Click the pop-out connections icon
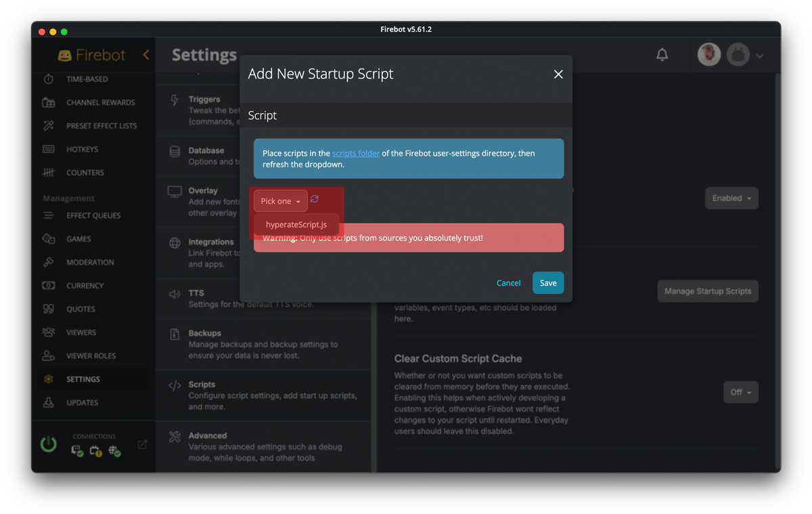The width and height of the screenshot is (812, 514). tap(142, 444)
